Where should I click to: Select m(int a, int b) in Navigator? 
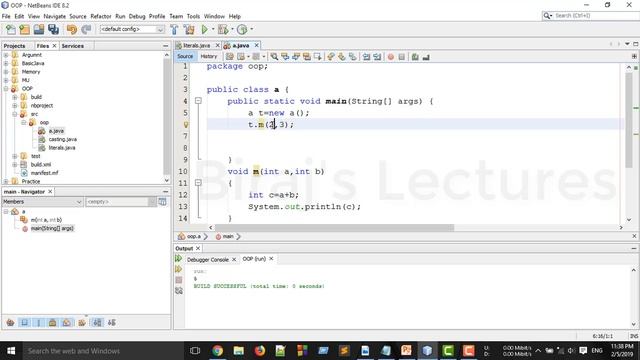[47, 220]
